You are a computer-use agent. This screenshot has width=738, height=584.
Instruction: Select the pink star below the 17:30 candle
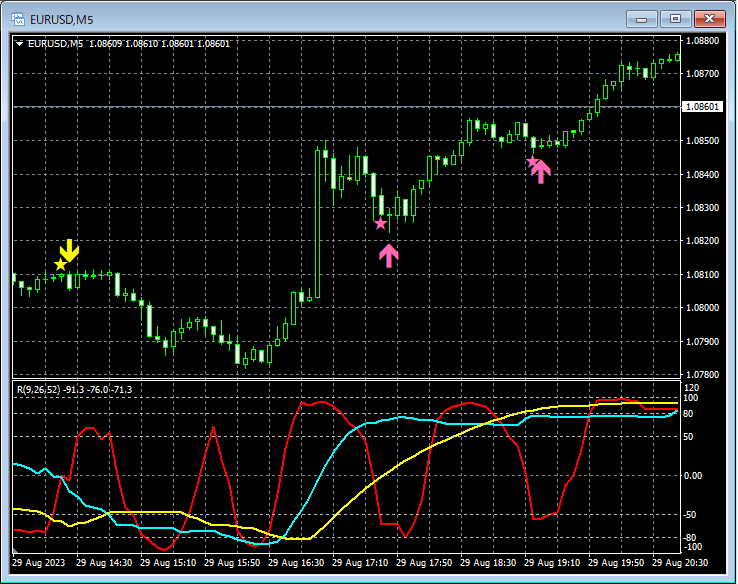[380, 224]
